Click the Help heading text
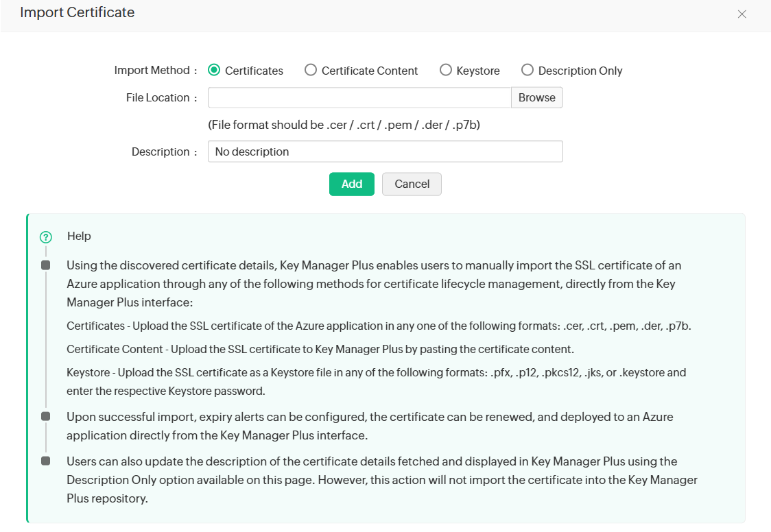This screenshot has width=771, height=532. point(79,236)
